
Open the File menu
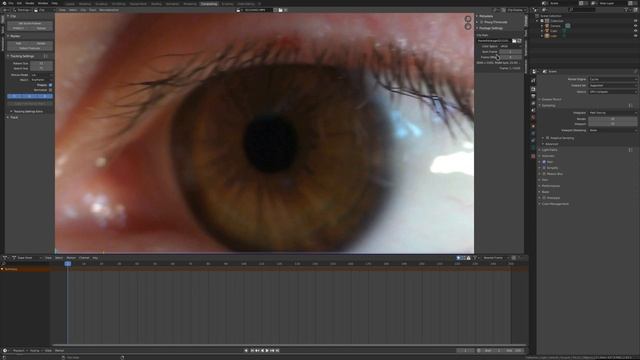11,3
